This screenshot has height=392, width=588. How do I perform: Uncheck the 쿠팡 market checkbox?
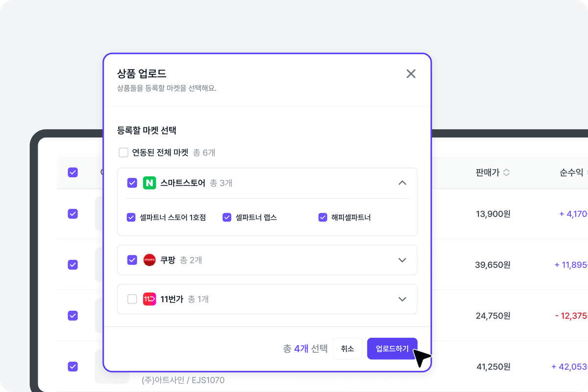[132, 260]
